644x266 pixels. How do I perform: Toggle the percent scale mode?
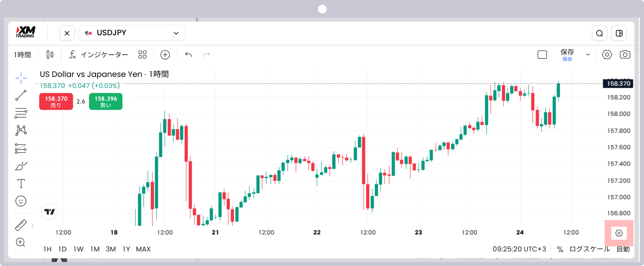pyautogui.click(x=560, y=249)
